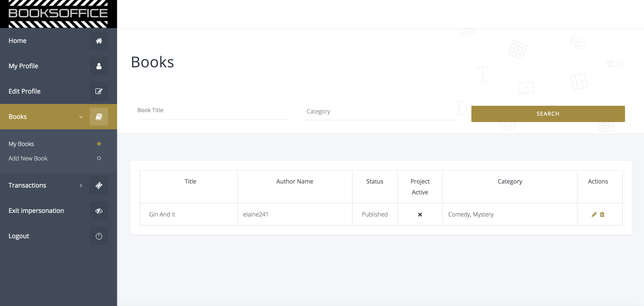This screenshot has height=306, width=644.
Task: Choose Exit impersonation in sidebar
Action: click(x=59, y=211)
